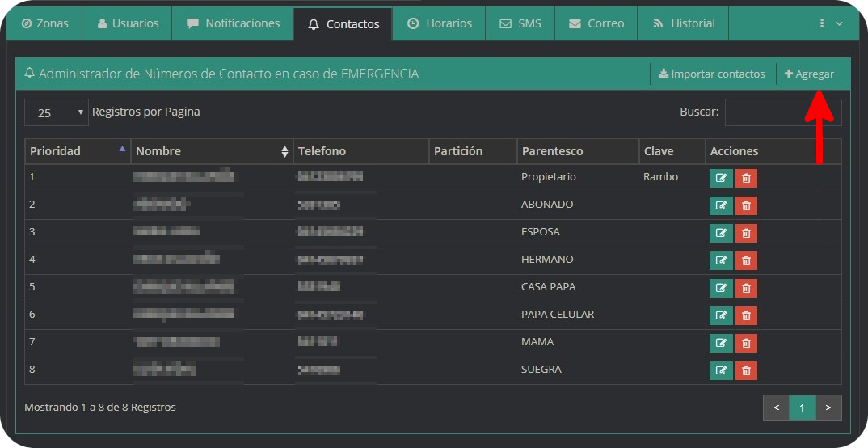Open the Zonas tab
This screenshot has width=868, height=448.
click(x=44, y=23)
